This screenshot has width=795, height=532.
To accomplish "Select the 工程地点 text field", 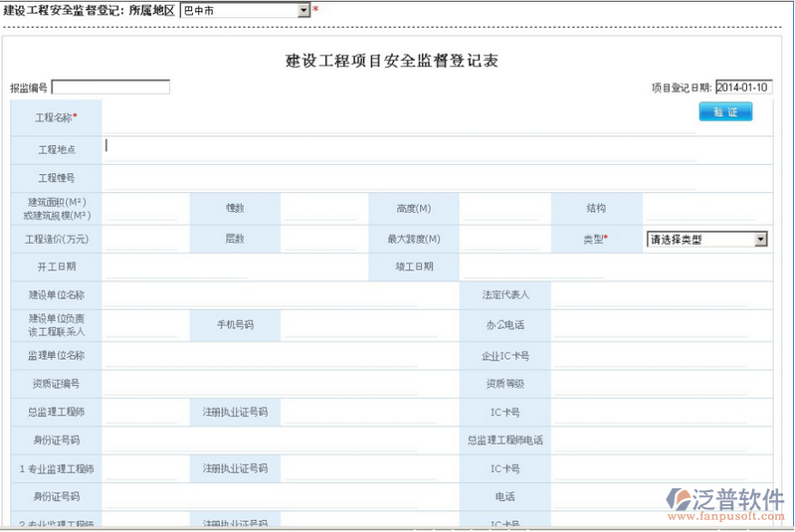I will pyautogui.click(x=398, y=147).
